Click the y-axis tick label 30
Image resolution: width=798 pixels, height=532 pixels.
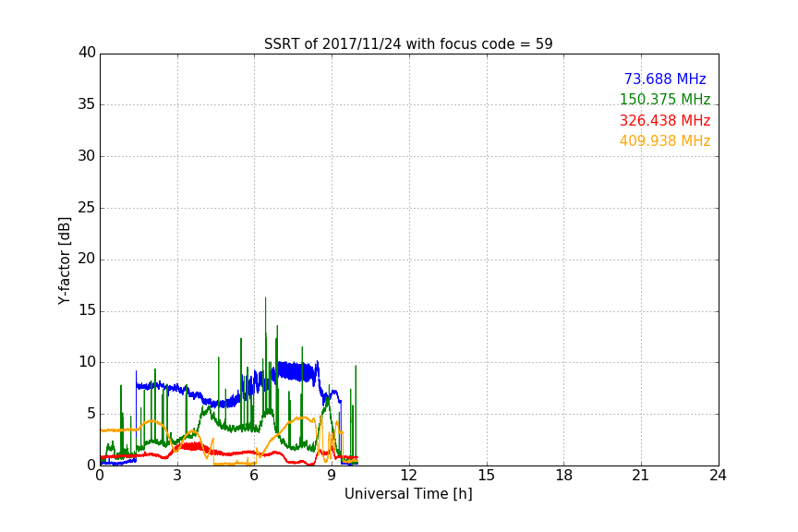pyautogui.click(x=87, y=156)
